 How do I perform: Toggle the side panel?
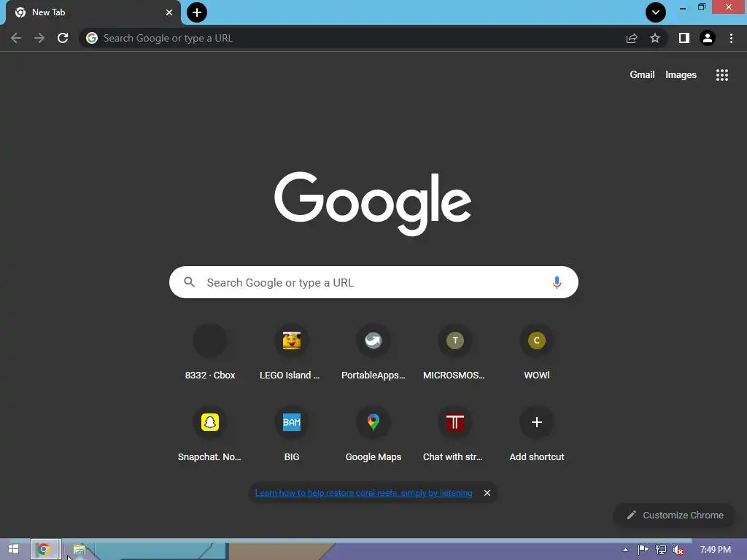coord(684,38)
